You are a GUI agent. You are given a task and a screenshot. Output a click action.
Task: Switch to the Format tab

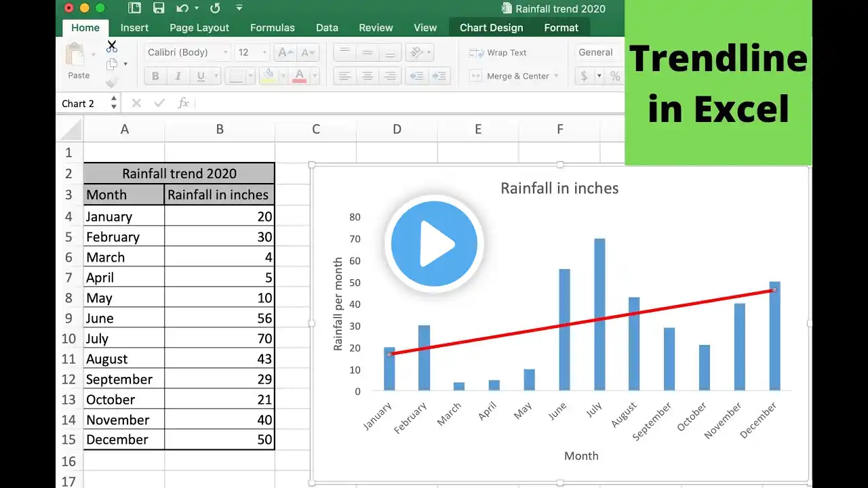tap(561, 28)
